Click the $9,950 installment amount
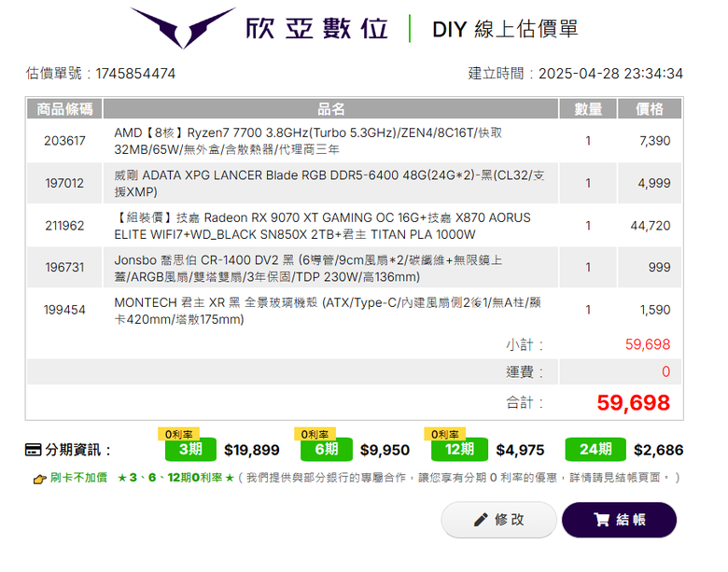 [385, 450]
